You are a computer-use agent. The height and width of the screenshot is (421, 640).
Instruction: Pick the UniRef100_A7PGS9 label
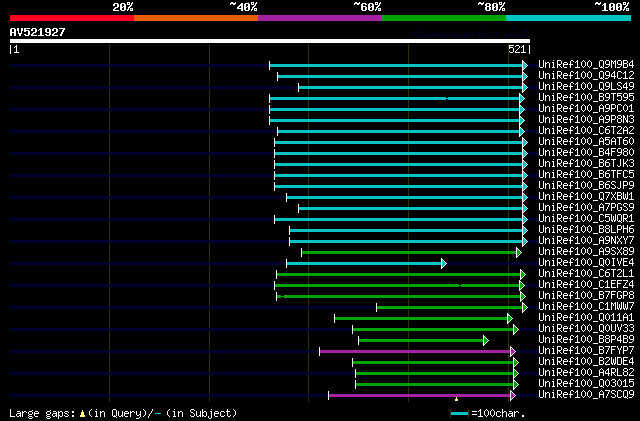point(586,208)
